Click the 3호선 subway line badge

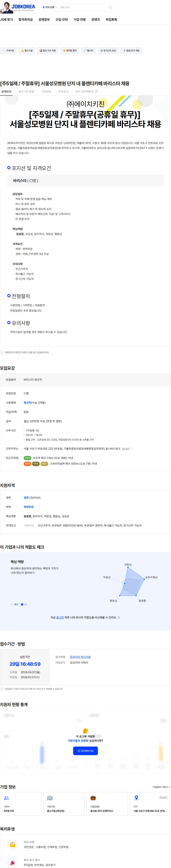27,464
